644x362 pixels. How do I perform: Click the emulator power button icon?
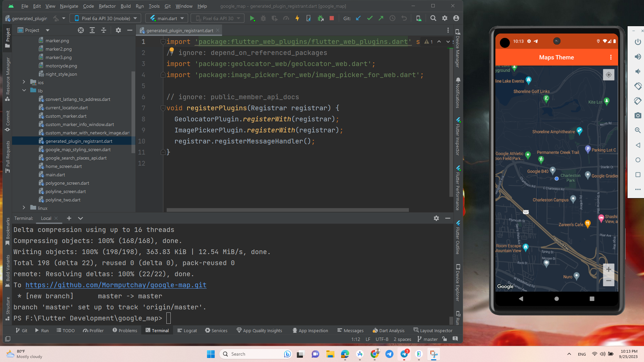click(x=638, y=42)
